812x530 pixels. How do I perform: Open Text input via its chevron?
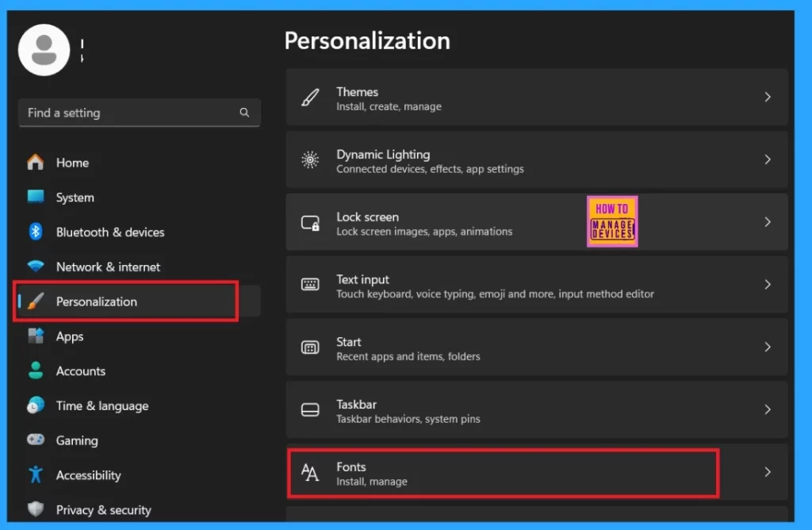(768, 284)
